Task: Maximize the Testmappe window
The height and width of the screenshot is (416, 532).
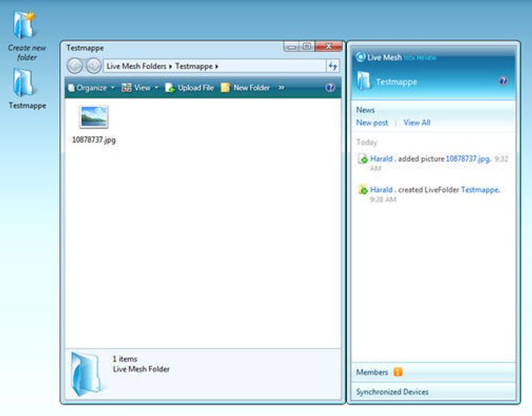Action: (x=307, y=46)
